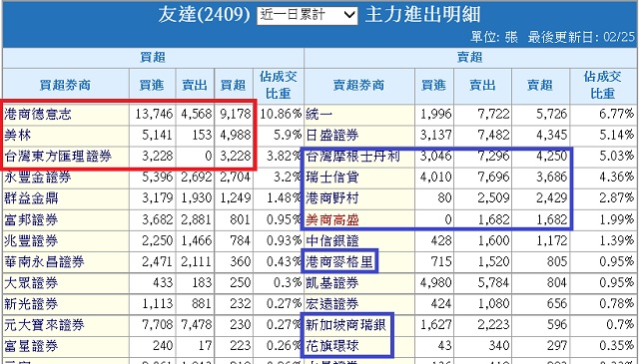The image size is (639, 364).
Task: Click the 賣超 section header
Action: pos(469,58)
